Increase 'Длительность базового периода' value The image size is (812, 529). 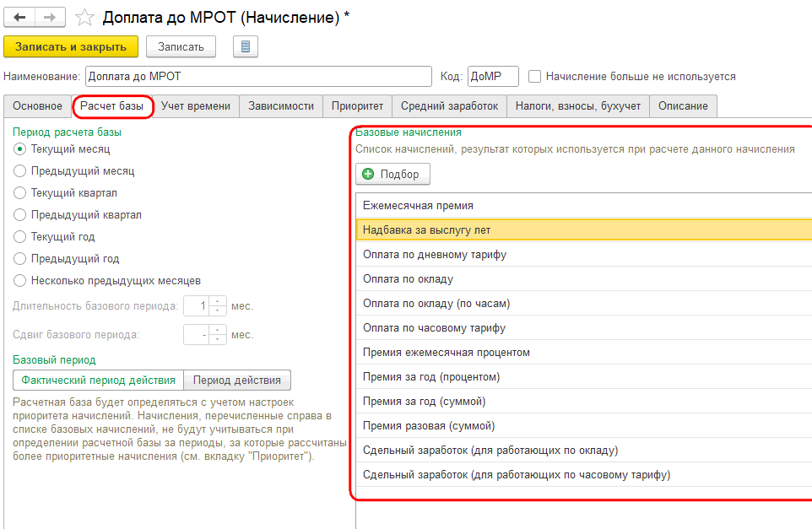218,301
